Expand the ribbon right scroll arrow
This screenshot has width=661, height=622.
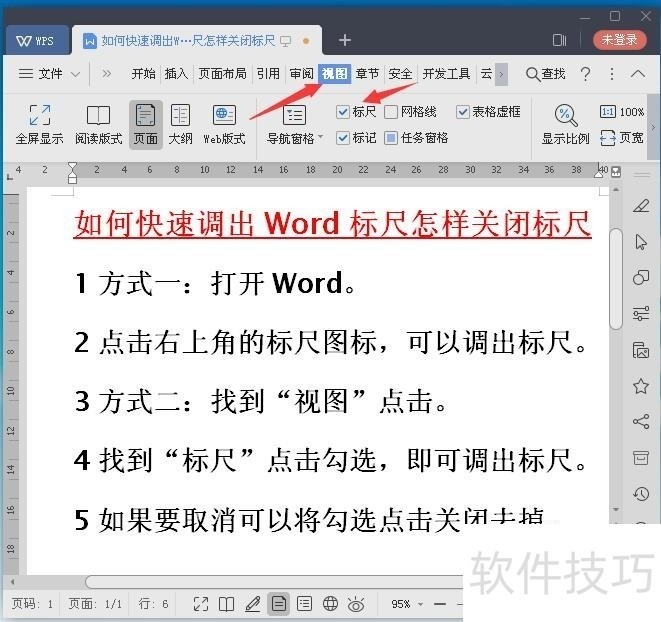(653, 127)
